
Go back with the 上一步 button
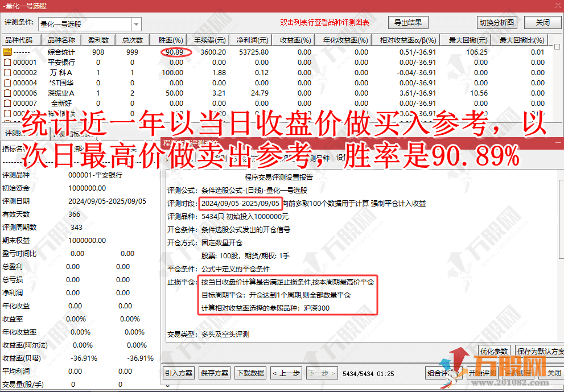pos(287,373)
